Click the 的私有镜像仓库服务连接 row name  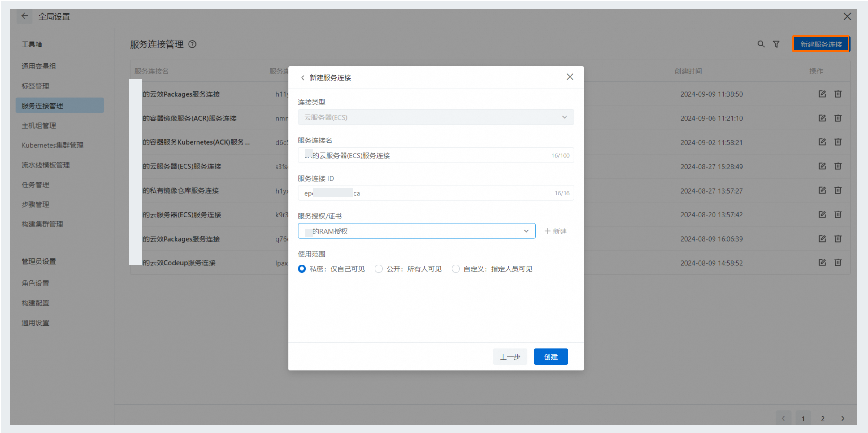(x=180, y=190)
